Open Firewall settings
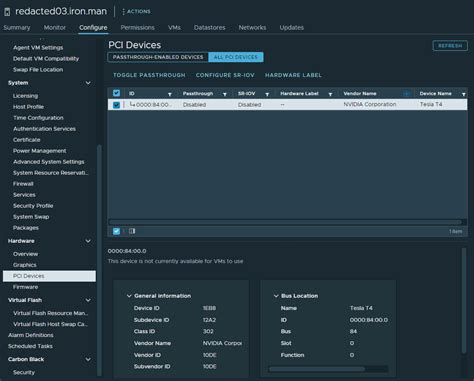The width and height of the screenshot is (474, 381). (23, 184)
